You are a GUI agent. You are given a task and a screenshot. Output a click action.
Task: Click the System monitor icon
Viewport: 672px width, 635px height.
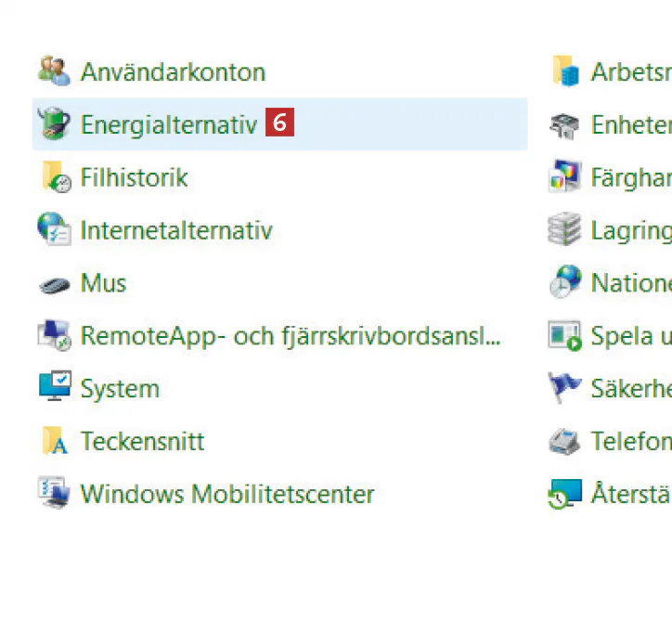[x=54, y=388]
